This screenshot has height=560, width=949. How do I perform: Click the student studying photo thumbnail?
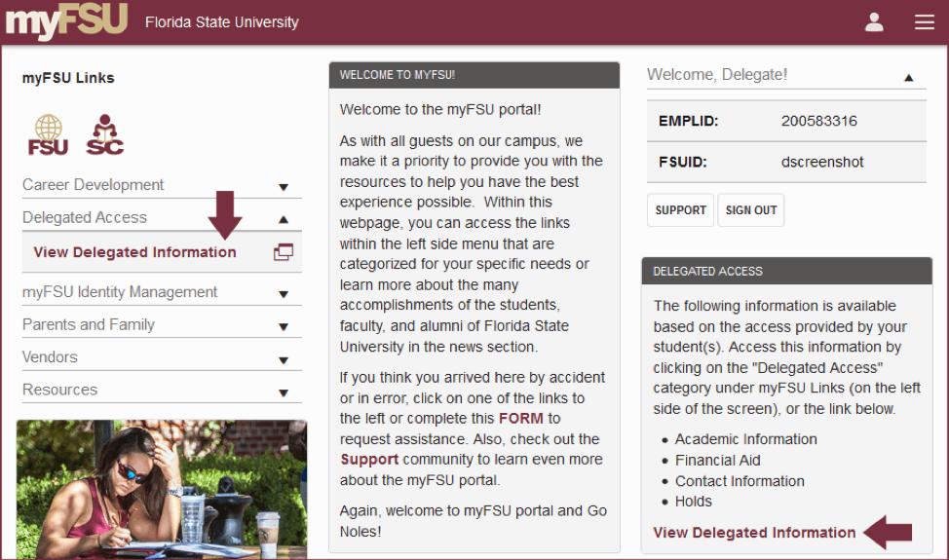coord(162,489)
